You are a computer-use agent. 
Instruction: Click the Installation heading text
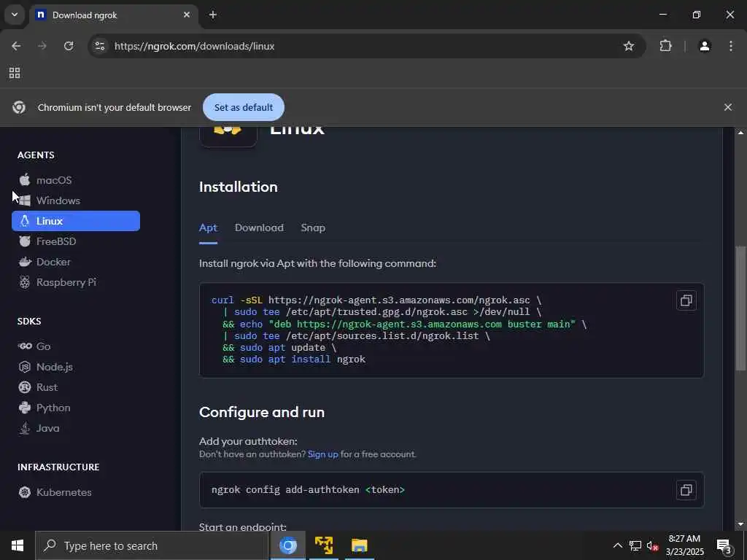pos(239,187)
